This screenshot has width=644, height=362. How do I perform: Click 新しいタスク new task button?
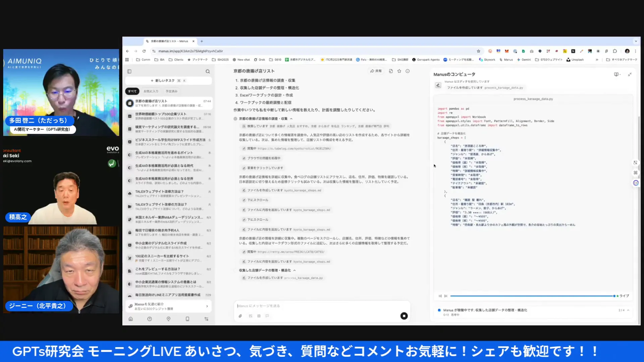[168, 80]
